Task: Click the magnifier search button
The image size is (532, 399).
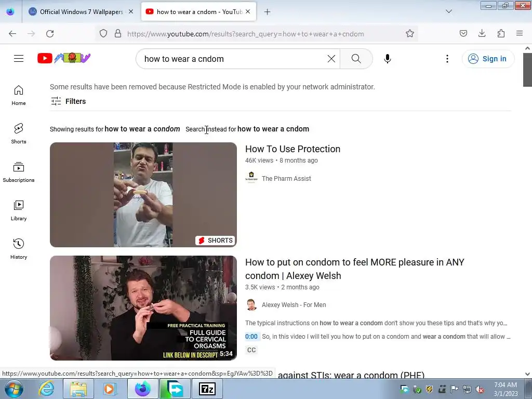Action: (356, 59)
